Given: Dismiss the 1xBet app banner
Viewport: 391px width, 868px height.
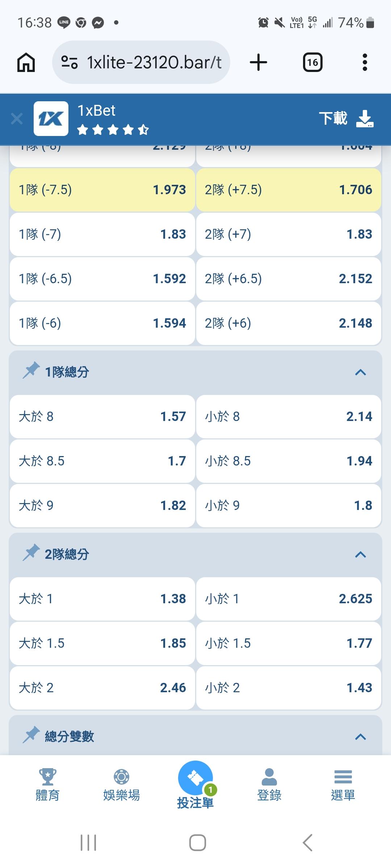Looking at the screenshot, I should 17,119.
